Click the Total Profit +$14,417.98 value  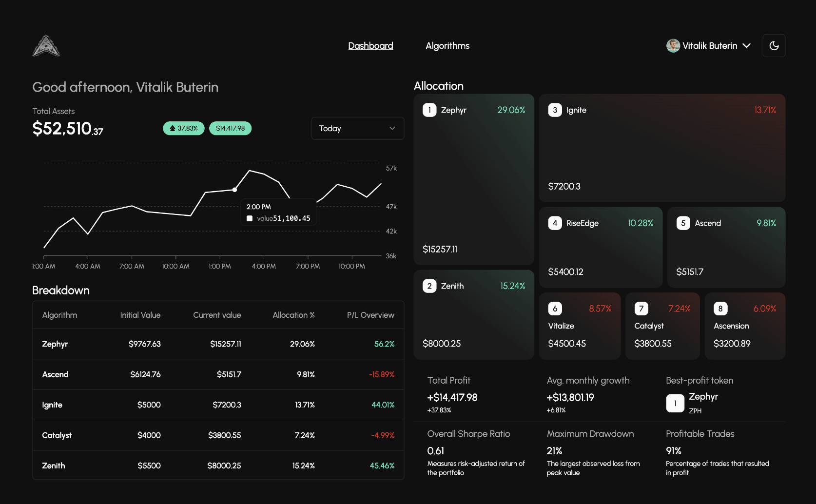[x=452, y=397]
